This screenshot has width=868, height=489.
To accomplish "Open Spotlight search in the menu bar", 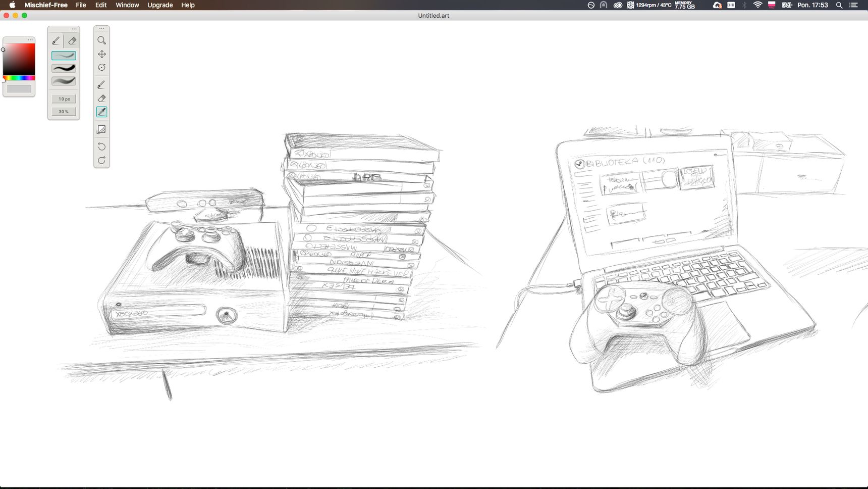I will pos(839,5).
